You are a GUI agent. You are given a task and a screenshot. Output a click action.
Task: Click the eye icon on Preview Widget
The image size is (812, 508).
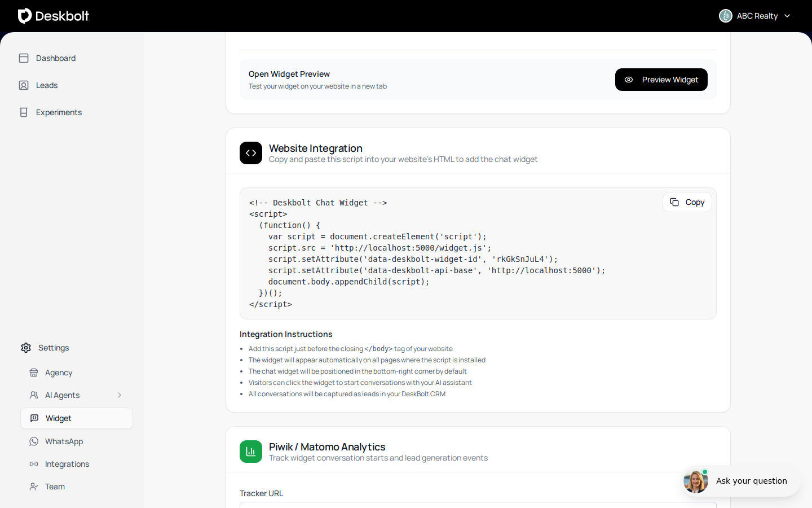tap(629, 80)
